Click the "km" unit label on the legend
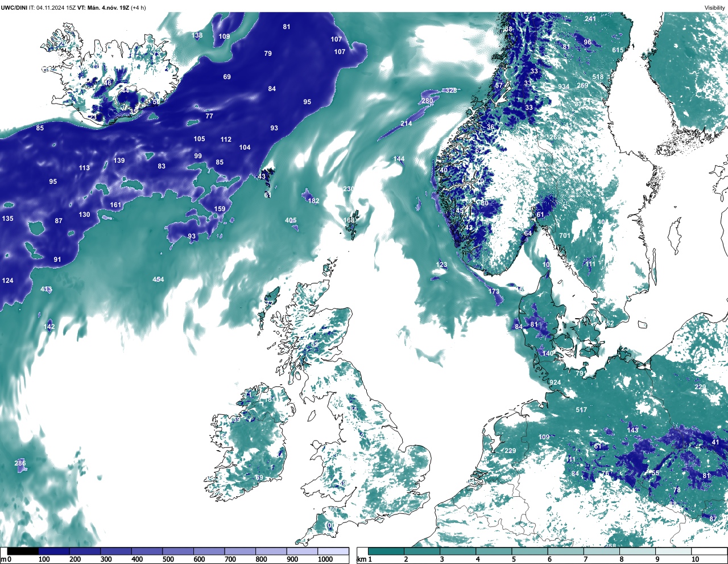 [361, 559]
